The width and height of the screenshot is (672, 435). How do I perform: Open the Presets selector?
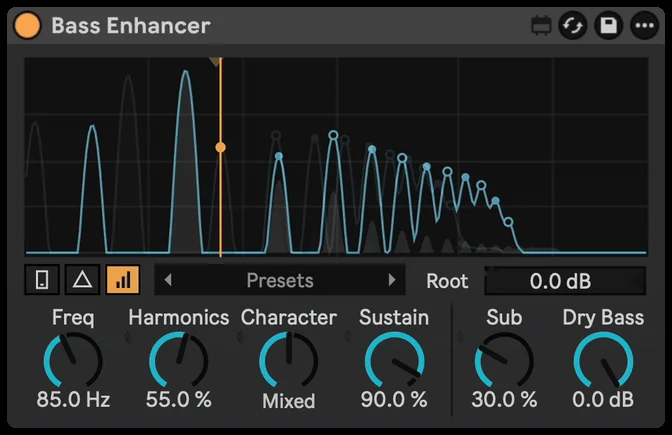pos(280,280)
